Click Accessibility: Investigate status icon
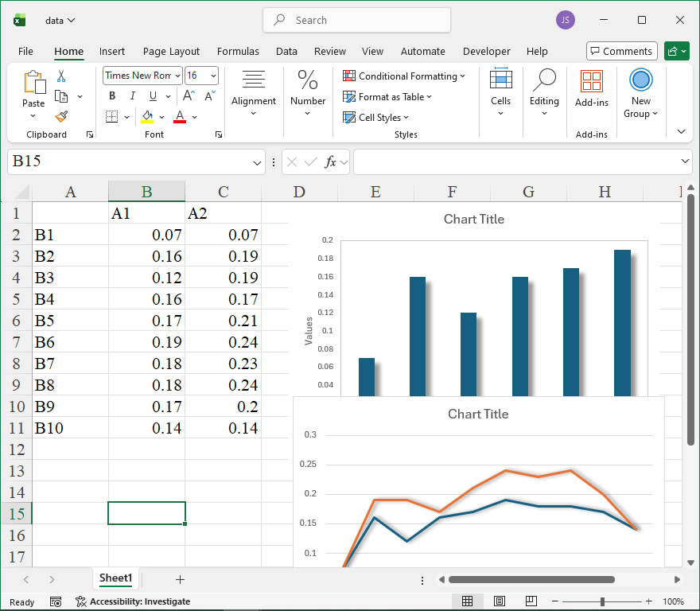 click(80, 601)
